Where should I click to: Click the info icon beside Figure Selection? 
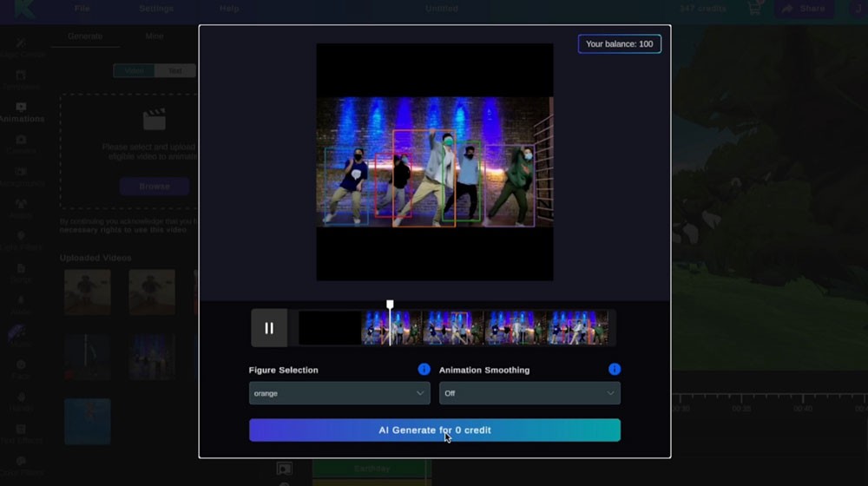(x=424, y=369)
